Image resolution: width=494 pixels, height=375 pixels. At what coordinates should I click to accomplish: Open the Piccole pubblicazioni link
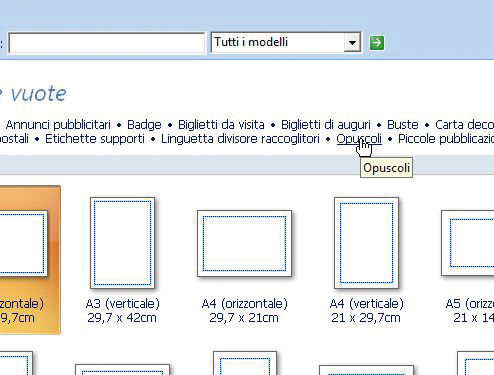446,139
